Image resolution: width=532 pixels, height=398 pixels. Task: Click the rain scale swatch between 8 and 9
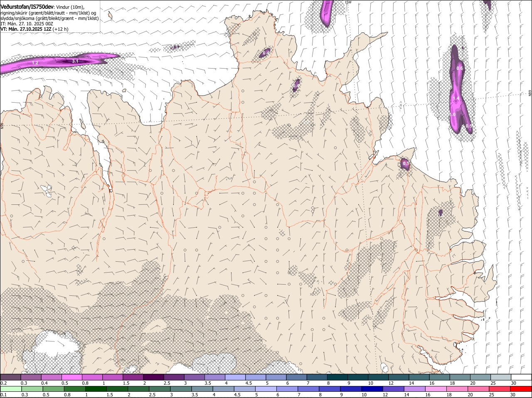click(330, 389)
